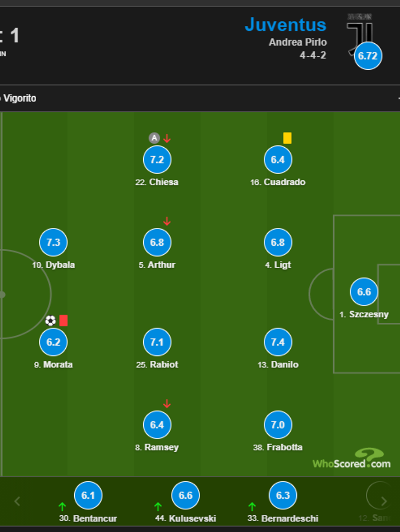The height and width of the screenshot is (532, 400).
Task: Open Danilo's 7.4 rating badge
Action: 278,342
